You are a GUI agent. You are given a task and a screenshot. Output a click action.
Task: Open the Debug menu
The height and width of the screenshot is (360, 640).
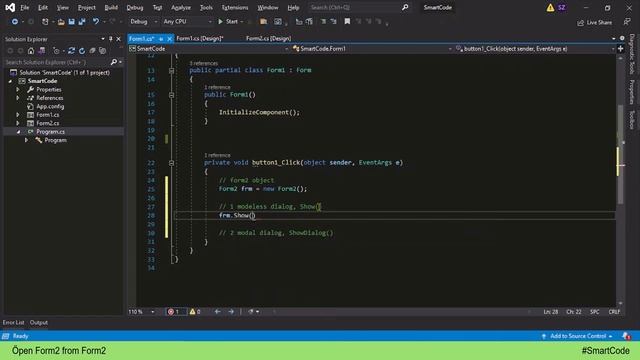pyautogui.click(x=135, y=7)
